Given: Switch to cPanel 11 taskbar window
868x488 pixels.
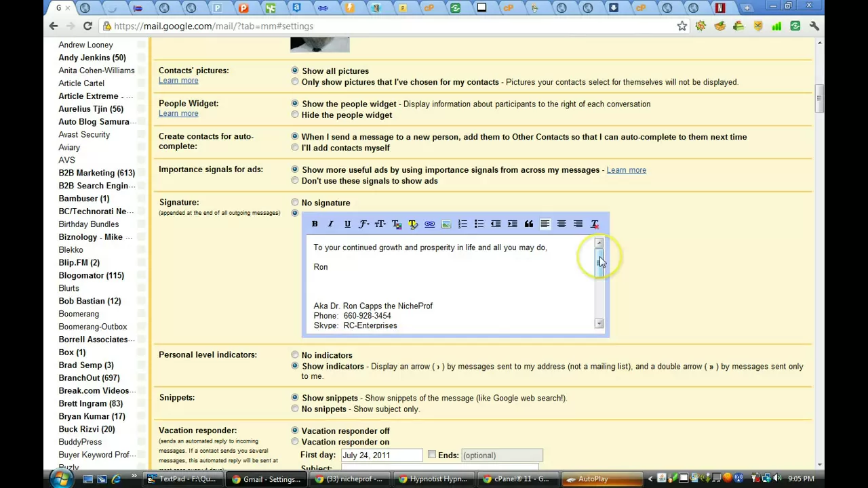Looking at the screenshot, I should 519,479.
